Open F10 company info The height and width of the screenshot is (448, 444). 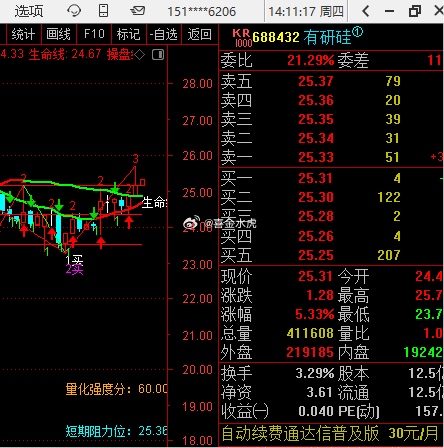(x=94, y=34)
